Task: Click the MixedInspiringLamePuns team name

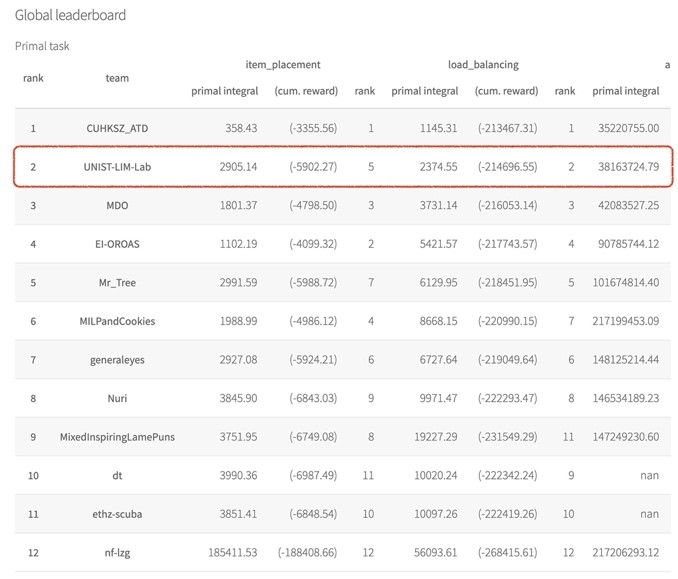Action: pyautogui.click(x=117, y=437)
